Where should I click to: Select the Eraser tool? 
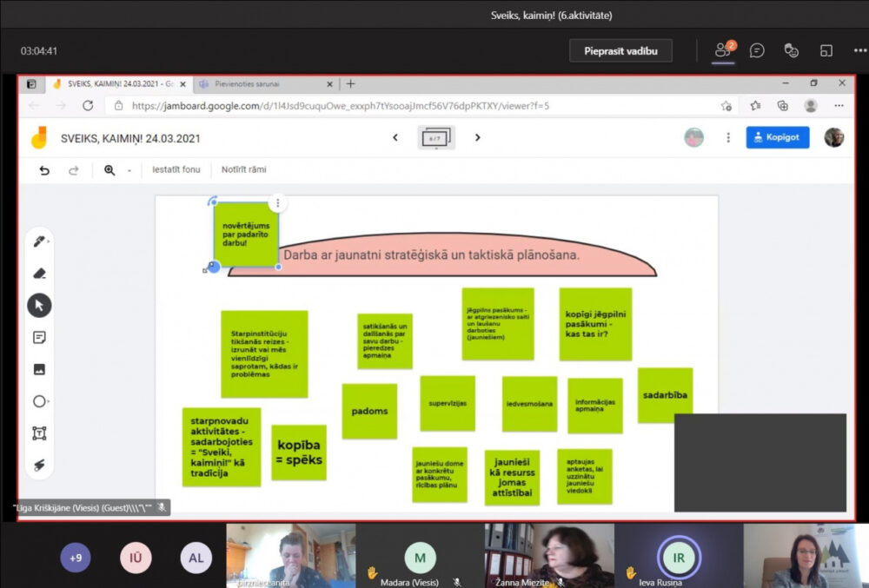pos(39,274)
